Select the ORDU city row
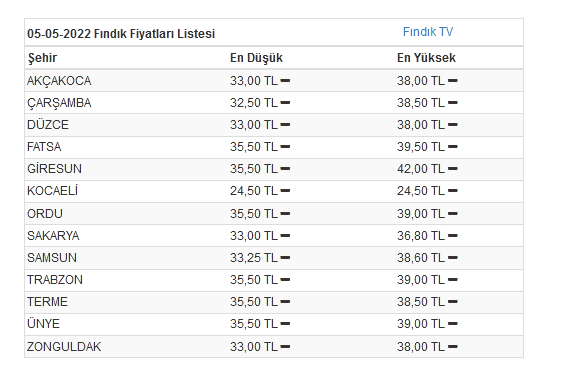This screenshot has width=587, height=391. click(x=274, y=214)
